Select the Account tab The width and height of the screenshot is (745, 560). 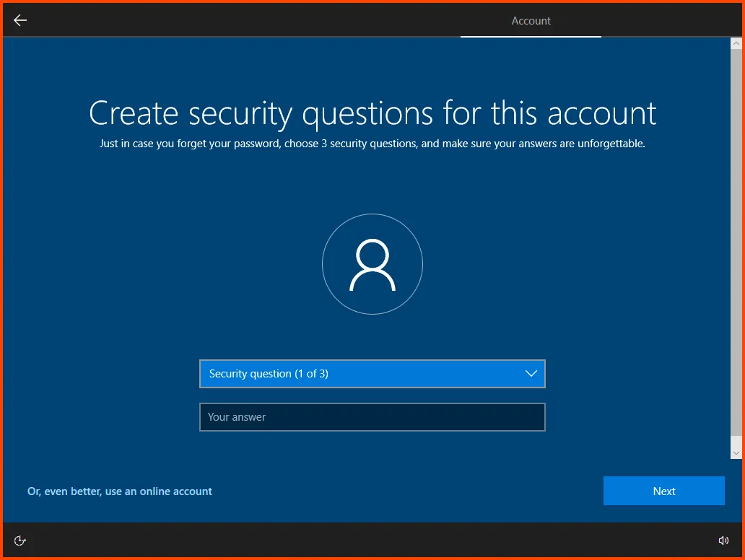click(x=531, y=20)
